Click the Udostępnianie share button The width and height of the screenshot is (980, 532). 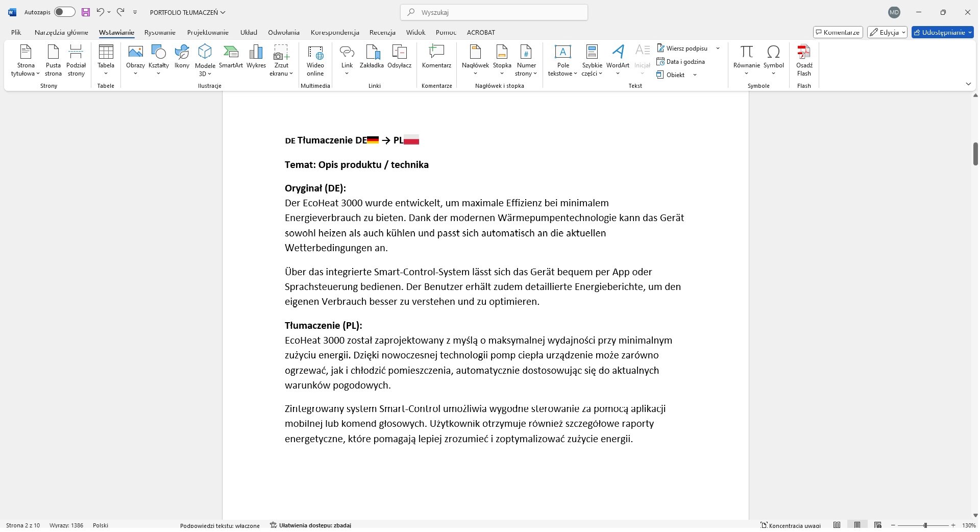[x=942, y=32]
